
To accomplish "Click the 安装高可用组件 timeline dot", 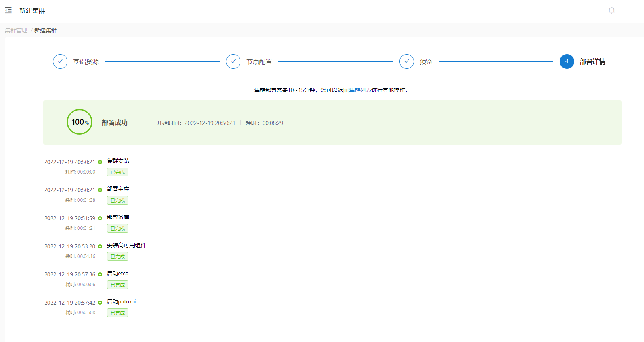I will coord(100,246).
